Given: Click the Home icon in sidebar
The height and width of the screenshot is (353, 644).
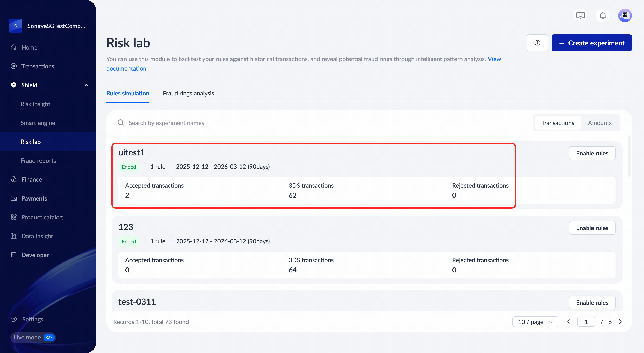Looking at the screenshot, I should tap(14, 47).
